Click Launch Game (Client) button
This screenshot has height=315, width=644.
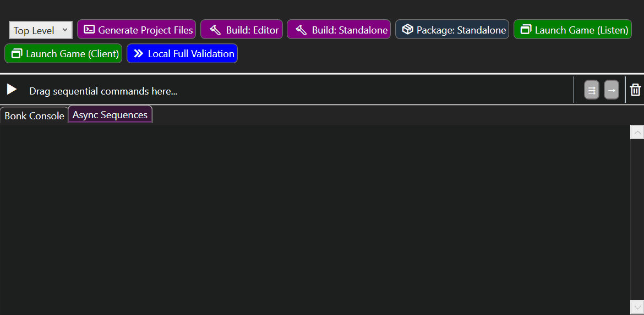63,53
